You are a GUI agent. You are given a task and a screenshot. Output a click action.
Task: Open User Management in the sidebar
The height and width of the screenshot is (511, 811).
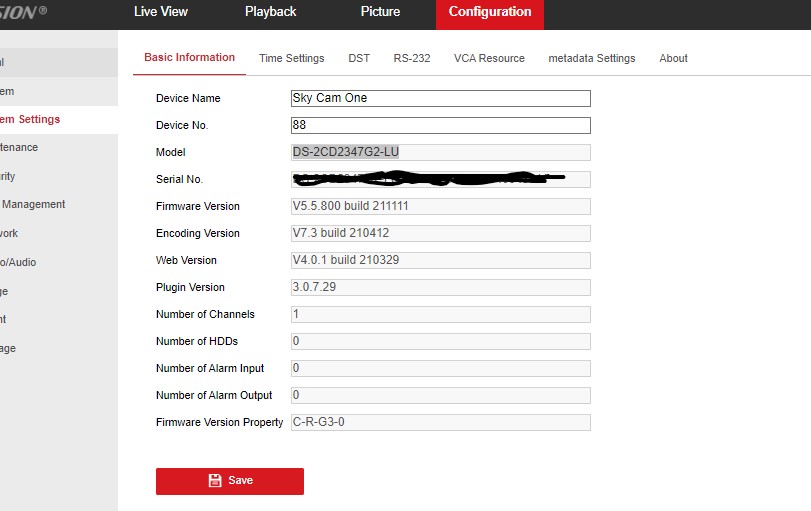[x=32, y=205]
